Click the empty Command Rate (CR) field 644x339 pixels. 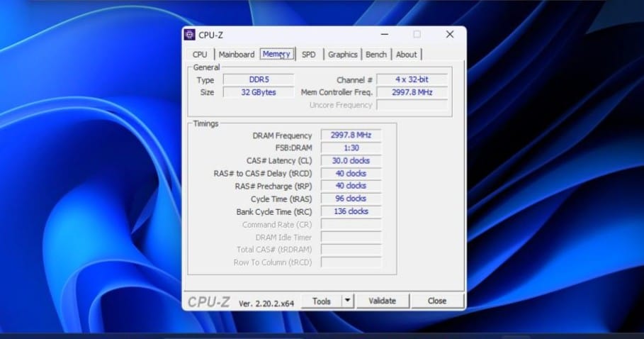point(351,224)
